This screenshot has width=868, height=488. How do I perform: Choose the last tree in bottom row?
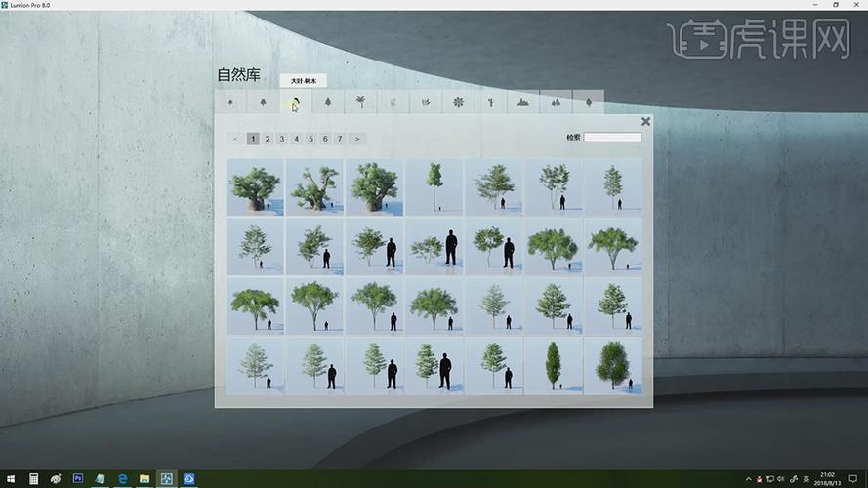612,366
